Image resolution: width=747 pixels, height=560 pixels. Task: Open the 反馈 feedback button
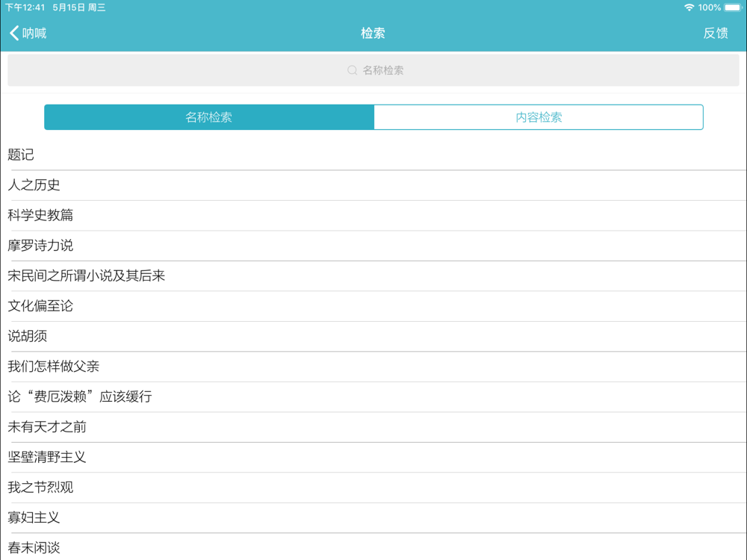tap(715, 33)
